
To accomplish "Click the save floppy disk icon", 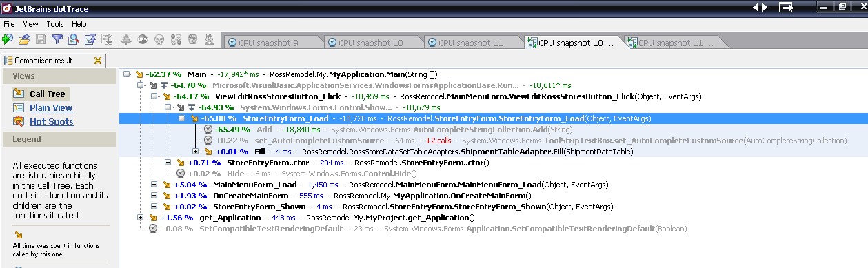I will click(x=41, y=39).
